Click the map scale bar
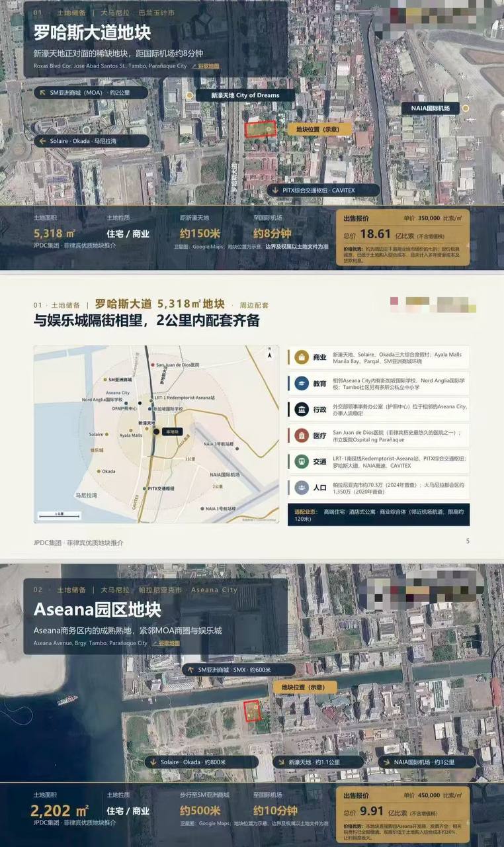The height and width of the screenshot is (847, 504). point(60,515)
